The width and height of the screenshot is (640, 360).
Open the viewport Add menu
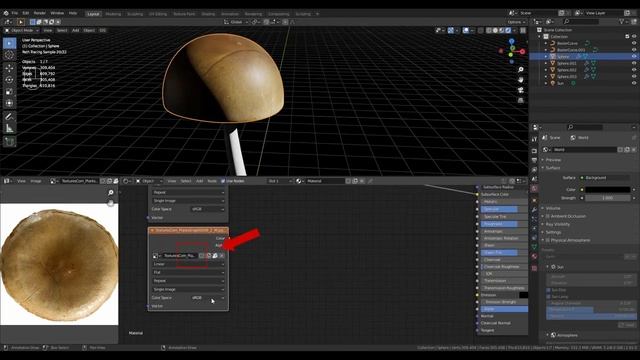pyautogui.click(x=76, y=30)
